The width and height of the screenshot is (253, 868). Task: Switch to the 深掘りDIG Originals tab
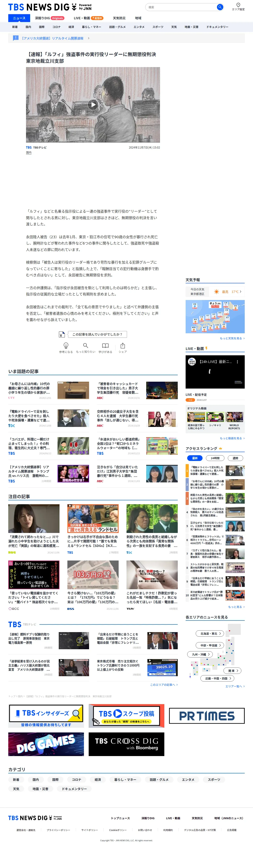click(x=49, y=18)
